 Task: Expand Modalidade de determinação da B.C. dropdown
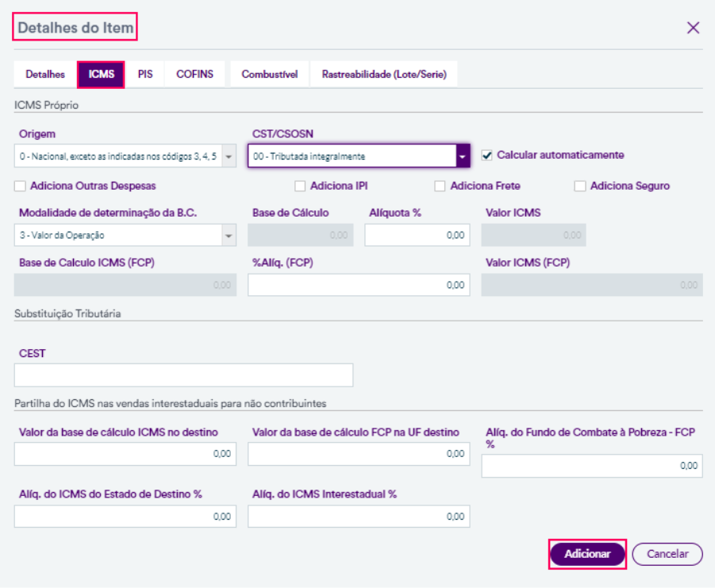tap(229, 235)
